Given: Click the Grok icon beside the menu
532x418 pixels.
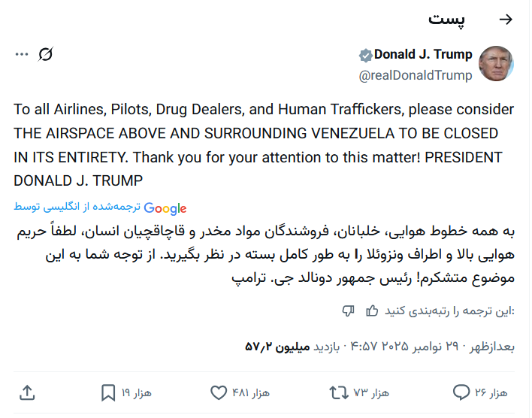Looking at the screenshot, I should coord(46,54).
